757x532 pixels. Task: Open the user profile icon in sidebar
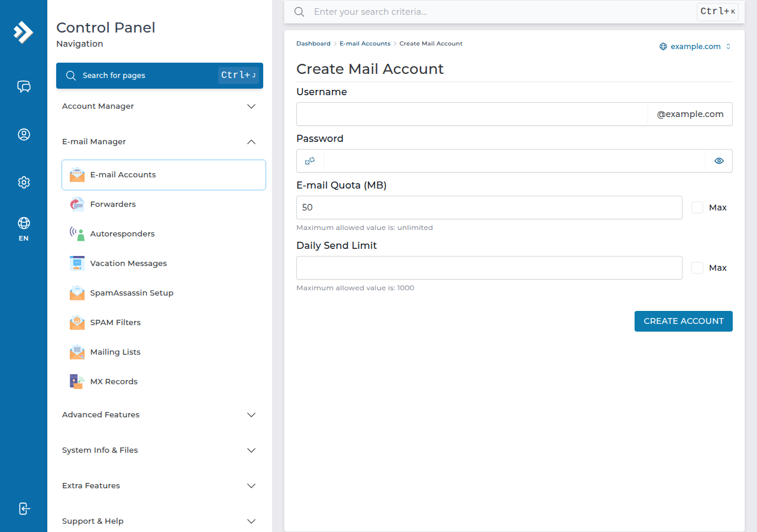click(24, 135)
